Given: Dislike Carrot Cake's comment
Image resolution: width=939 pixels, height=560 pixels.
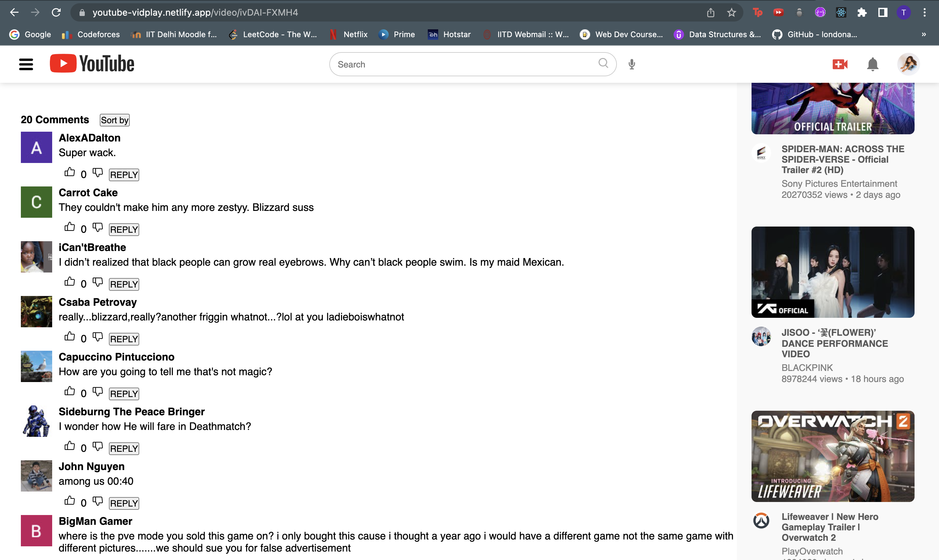Looking at the screenshot, I should point(98,228).
